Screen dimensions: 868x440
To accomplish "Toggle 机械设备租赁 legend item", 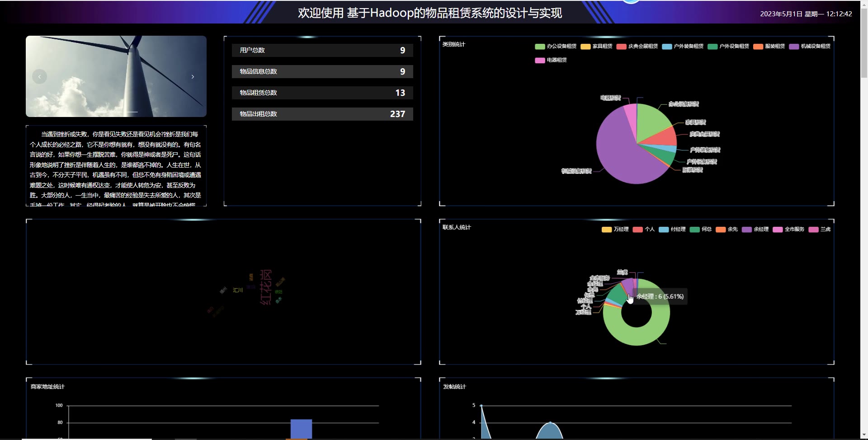I will (x=810, y=47).
